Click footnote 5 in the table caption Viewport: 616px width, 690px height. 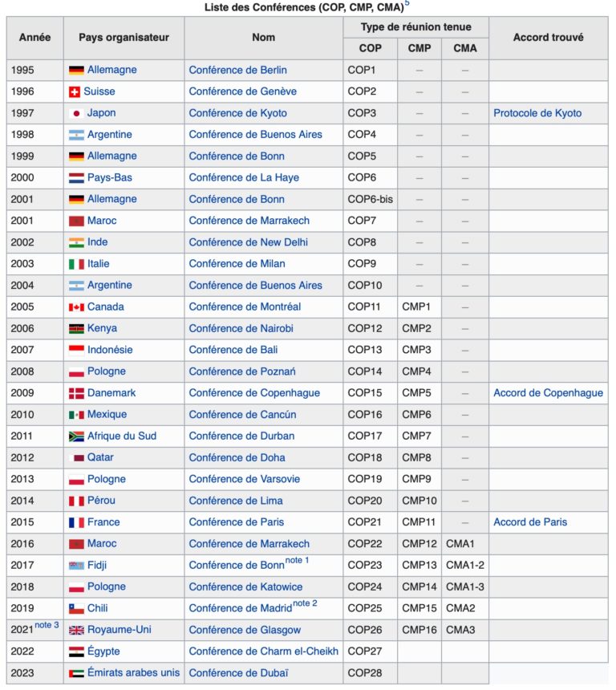click(x=407, y=3)
